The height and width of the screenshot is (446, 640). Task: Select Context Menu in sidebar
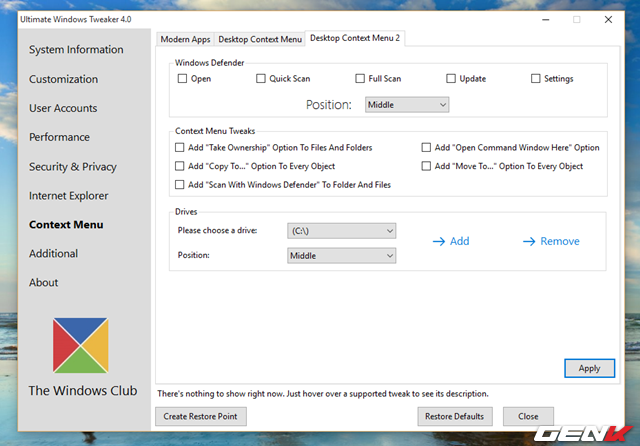[66, 225]
